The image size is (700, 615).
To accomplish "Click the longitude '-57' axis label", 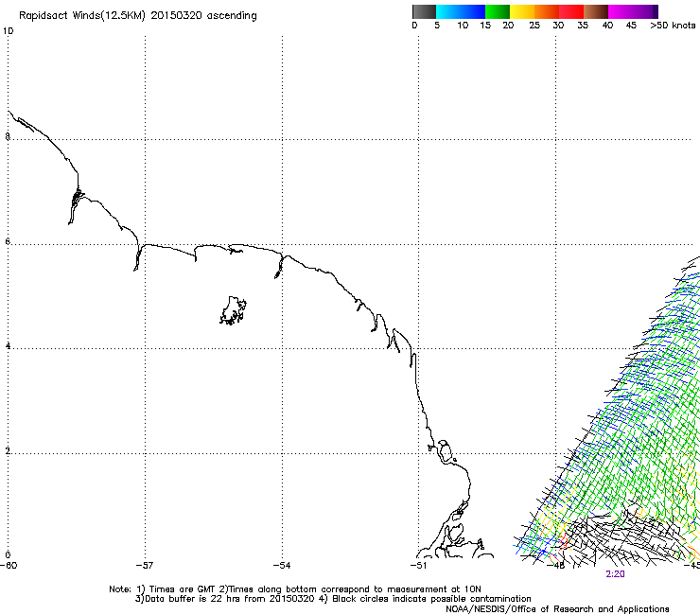I will pyautogui.click(x=145, y=566).
